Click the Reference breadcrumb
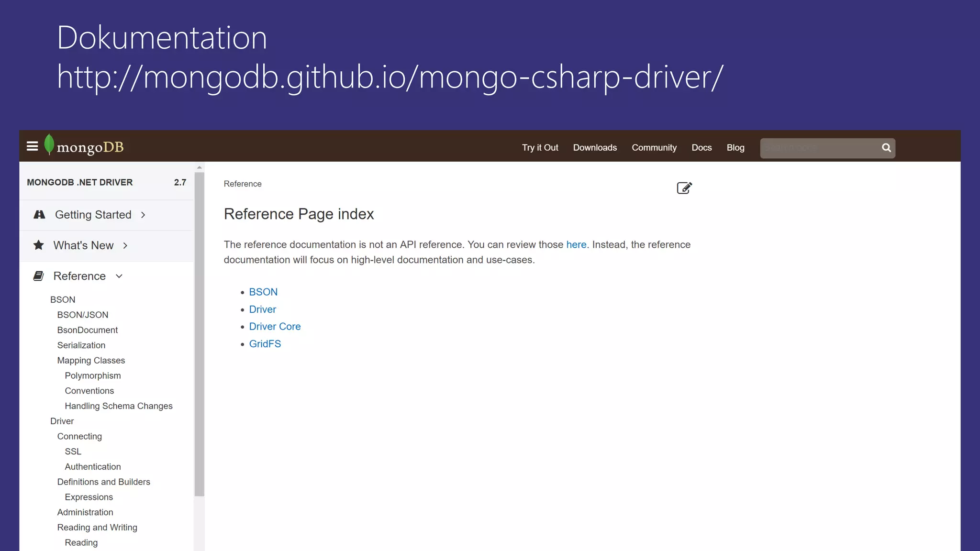The height and width of the screenshot is (551, 980). tap(243, 184)
